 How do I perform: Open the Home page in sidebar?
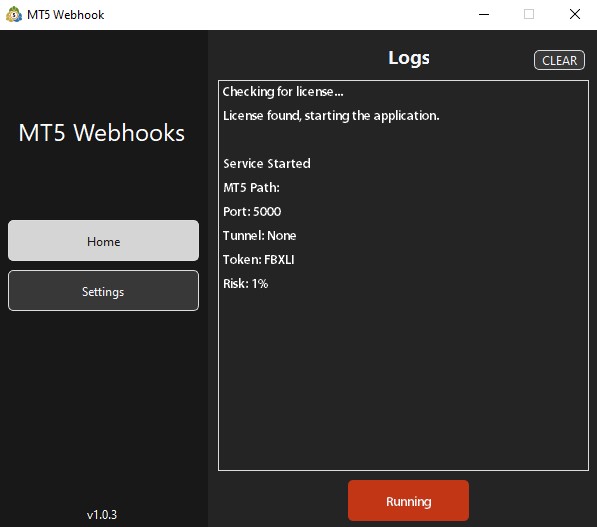click(103, 241)
